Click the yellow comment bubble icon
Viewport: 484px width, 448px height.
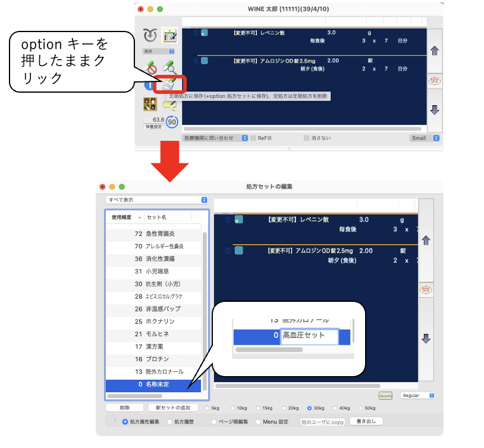tap(170, 105)
